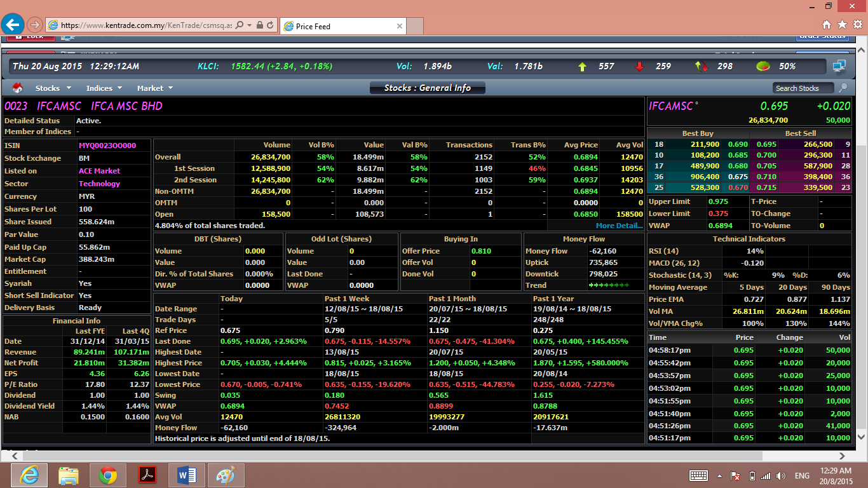The width and height of the screenshot is (868, 488).
Task: Click the page refresh icon
Action: coord(270,25)
